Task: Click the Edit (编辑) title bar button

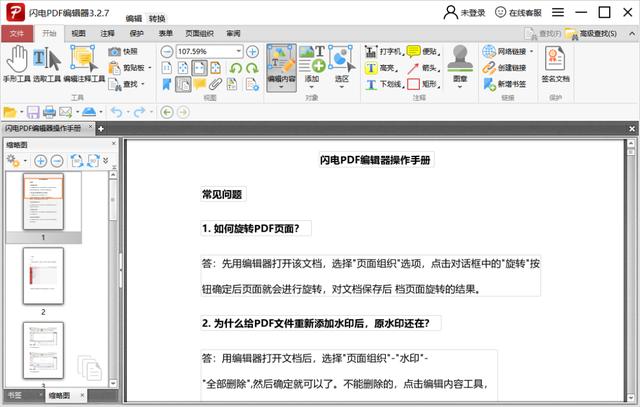Action: coord(133,18)
